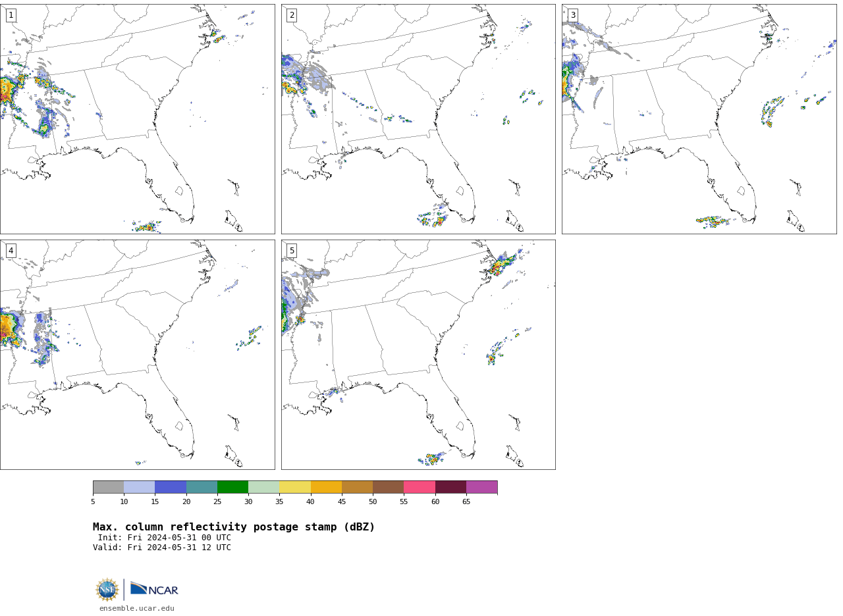Click the number label on panel 4
The height and width of the screenshot is (616, 843).
tap(11, 251)
